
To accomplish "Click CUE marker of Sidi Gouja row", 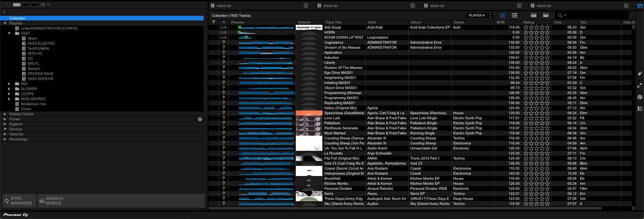I will point(223,28).
